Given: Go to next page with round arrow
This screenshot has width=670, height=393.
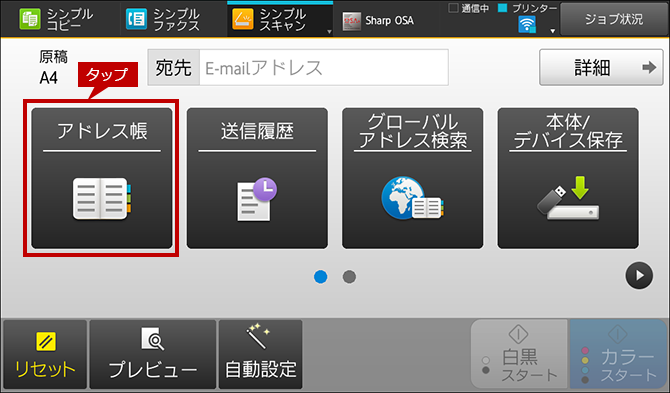Looking at the screenshot, I should coord(639,276).
